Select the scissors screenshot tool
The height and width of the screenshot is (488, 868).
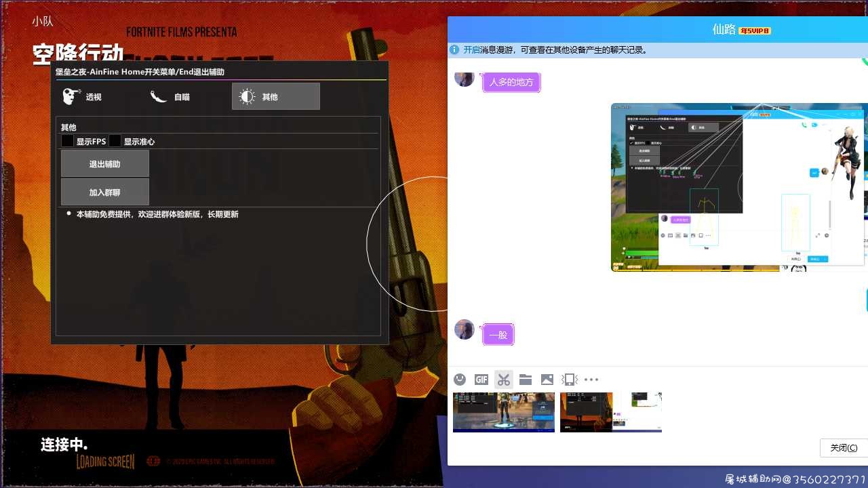pyautogui.click(x=503, y=380)
